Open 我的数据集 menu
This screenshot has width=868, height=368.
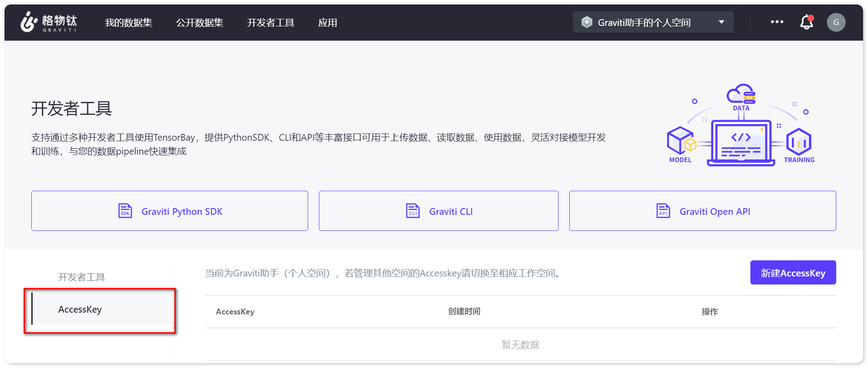(128, 23)
